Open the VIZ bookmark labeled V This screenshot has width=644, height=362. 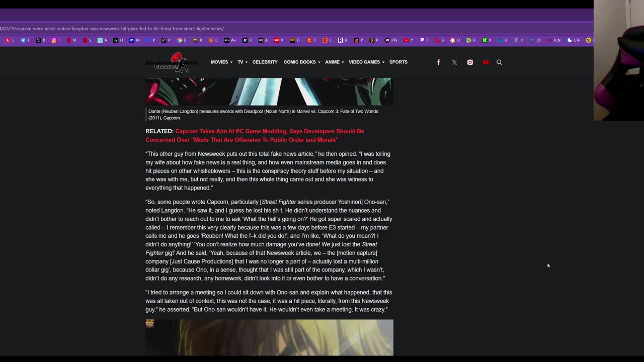click(x=279, y=40)
